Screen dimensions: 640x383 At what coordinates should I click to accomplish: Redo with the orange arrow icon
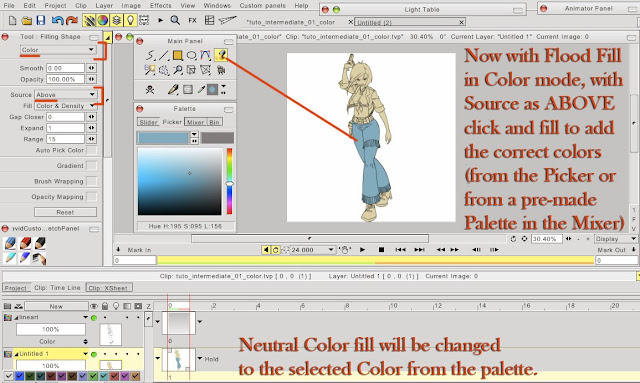click(x=72, y=20)
